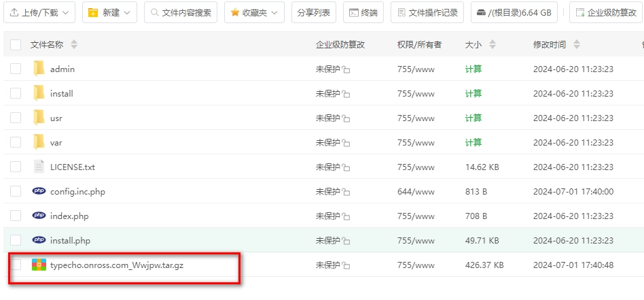644x300 pixels.
Task: Click the admin folder icon
Action: tap(39, 69)
